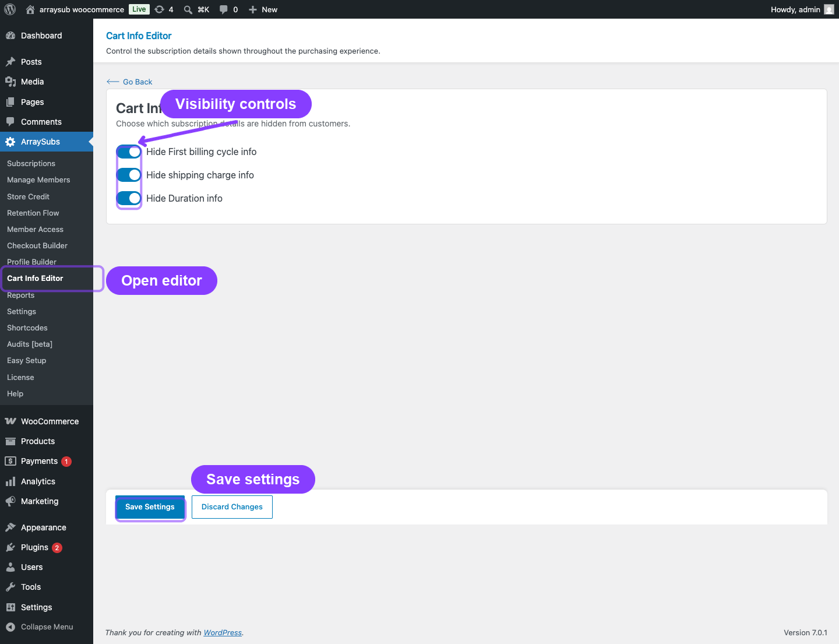Viewport: 839px width, 644px height.
Task: Open Member Access submenu item
Action: [35, 230]
